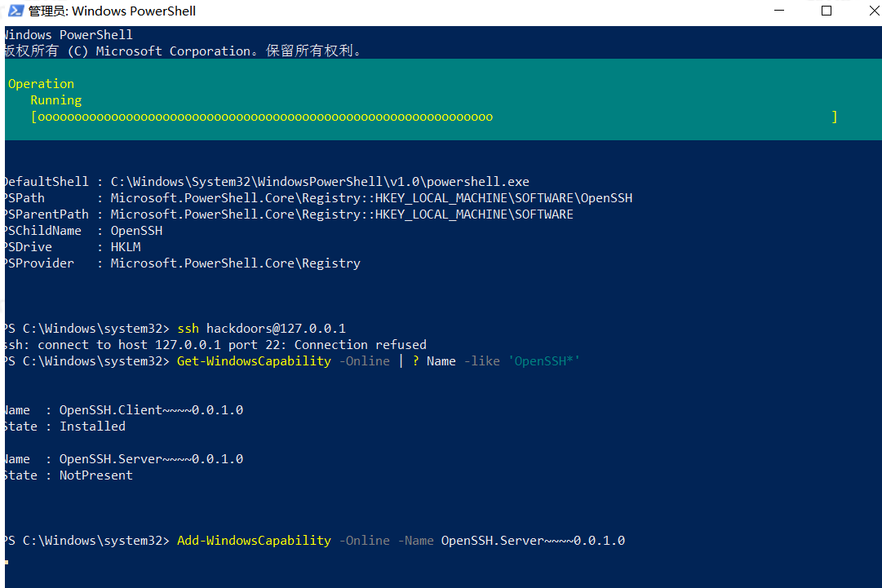Viewport: 882px width, 588px height.
Task: Click the 'NotPresent' state value
Action: [x=96, y=475]
